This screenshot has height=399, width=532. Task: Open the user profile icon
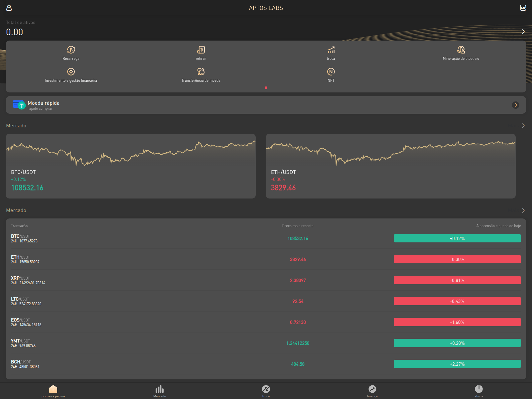(9, 8)
